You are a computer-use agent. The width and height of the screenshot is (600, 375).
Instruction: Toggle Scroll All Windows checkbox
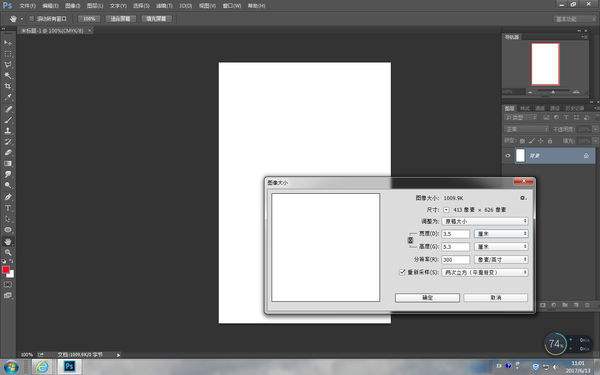point(32,18)
